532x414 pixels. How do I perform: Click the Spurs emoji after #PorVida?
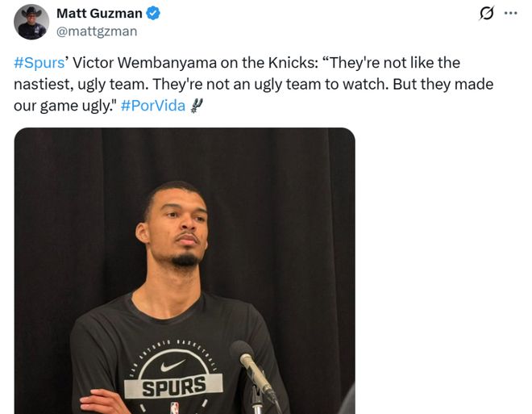(197, 106)
